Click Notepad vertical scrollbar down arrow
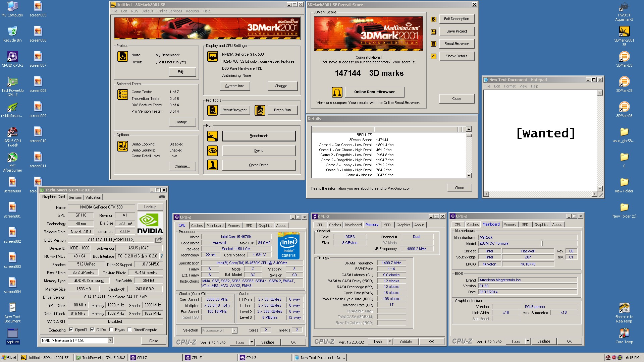 600,189
